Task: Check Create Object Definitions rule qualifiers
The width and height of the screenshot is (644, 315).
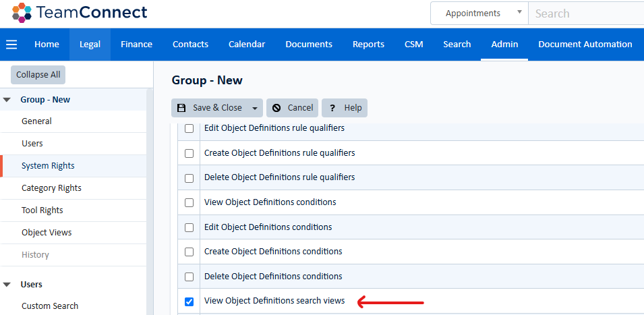Action: [x=189, y=154]
